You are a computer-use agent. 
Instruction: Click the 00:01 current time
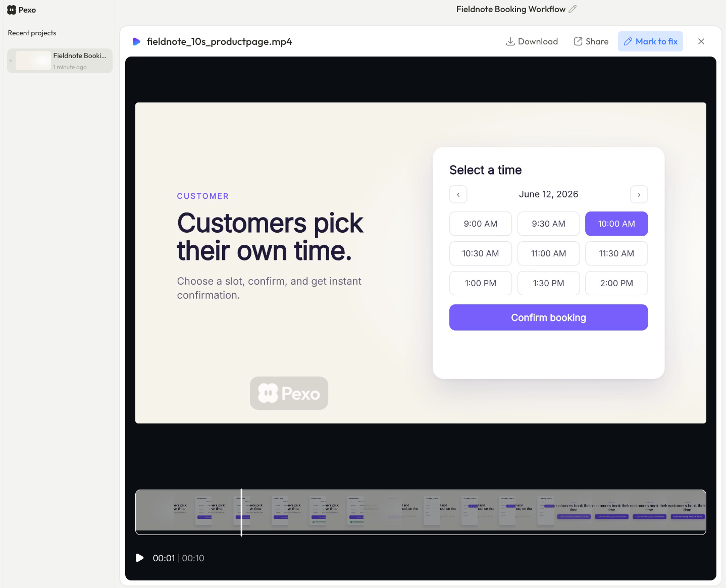click(x=164, y=558)
